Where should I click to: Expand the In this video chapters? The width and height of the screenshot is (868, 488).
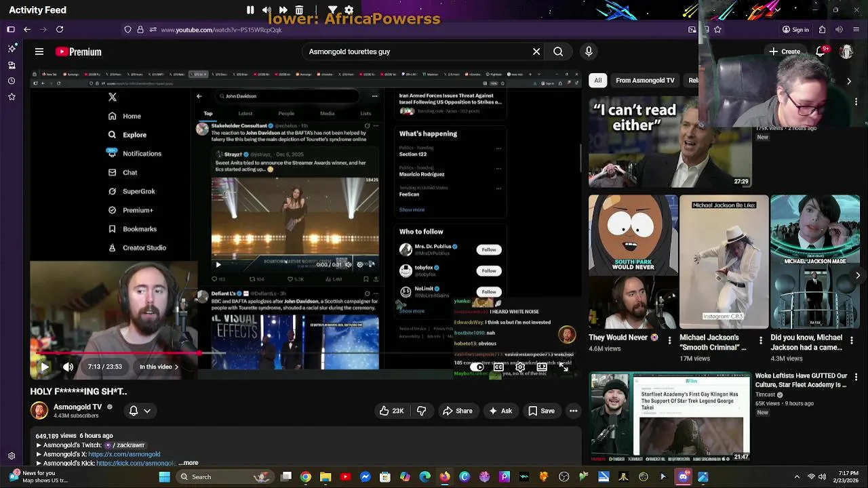point(159,367)
